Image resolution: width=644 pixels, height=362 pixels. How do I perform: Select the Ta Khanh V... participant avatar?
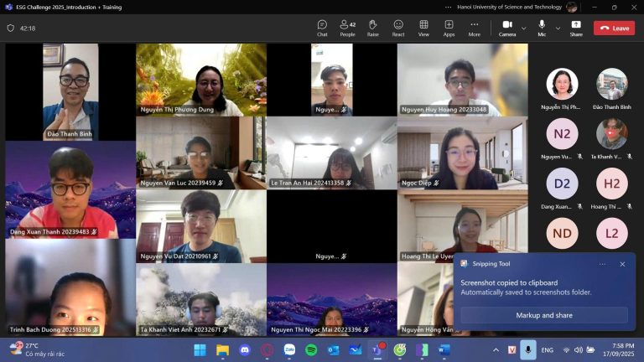611,134
